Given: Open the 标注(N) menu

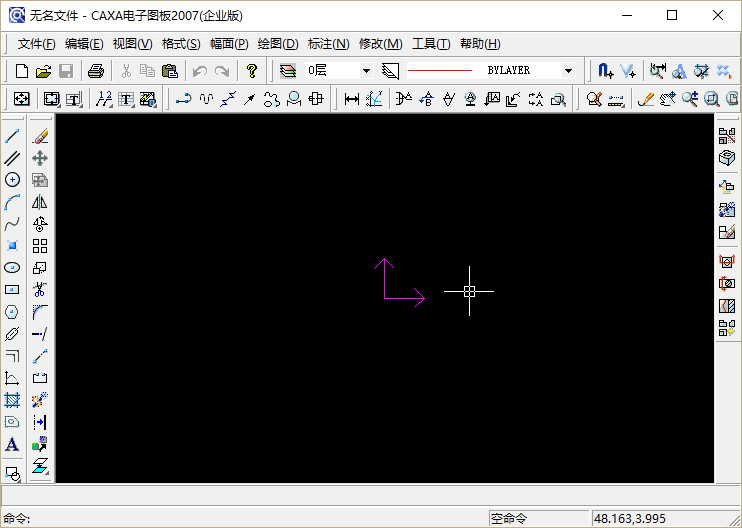Looking at the screenshot, I should (x=329, y=44).
